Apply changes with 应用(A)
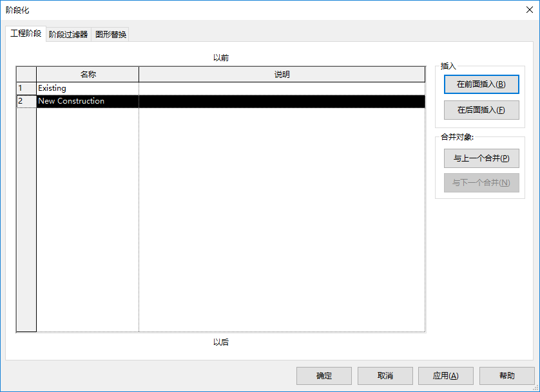The height and width of the screenshot is (392, 540). point(445,376)
